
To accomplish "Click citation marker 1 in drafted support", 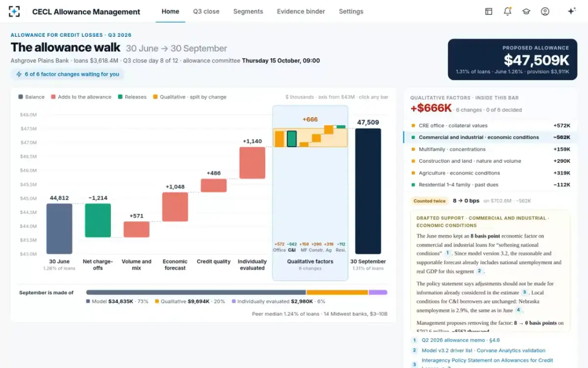I will point(447,253).
